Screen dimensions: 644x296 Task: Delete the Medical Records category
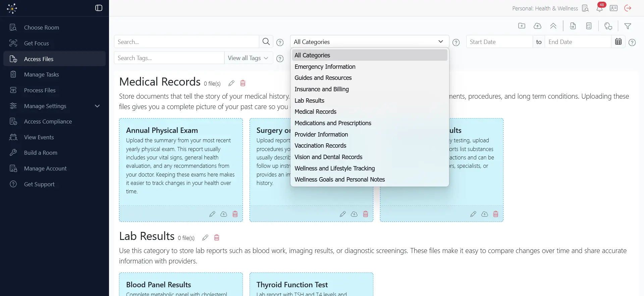(x=243, y=83)
